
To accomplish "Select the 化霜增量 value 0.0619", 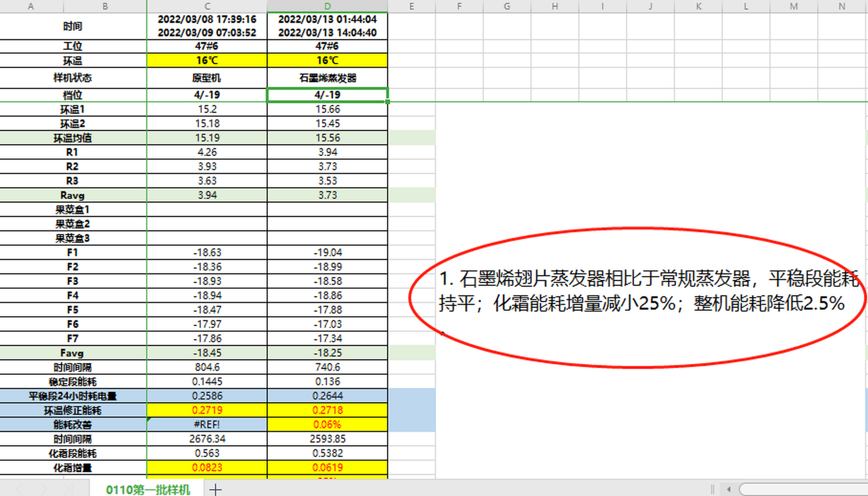I will [328, 468].
